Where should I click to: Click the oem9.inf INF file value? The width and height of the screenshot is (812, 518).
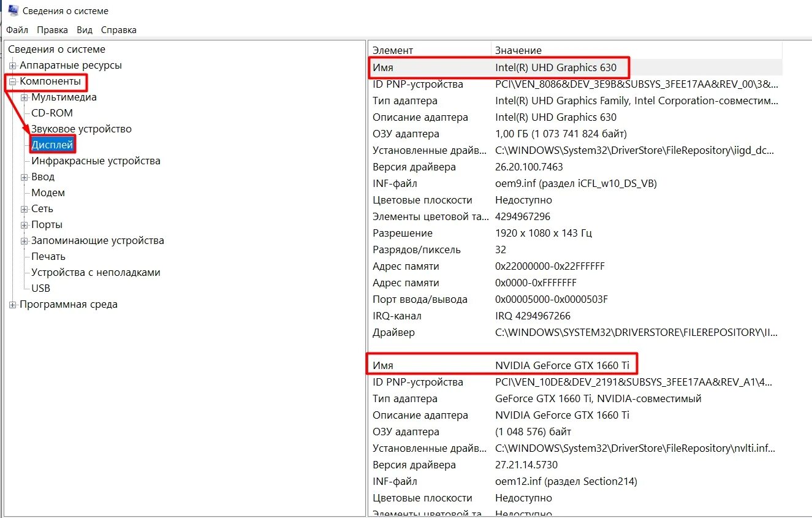(576, 183)
